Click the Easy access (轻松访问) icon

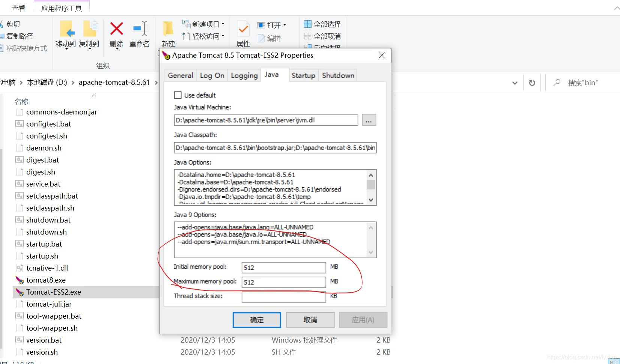pos(186,36)
